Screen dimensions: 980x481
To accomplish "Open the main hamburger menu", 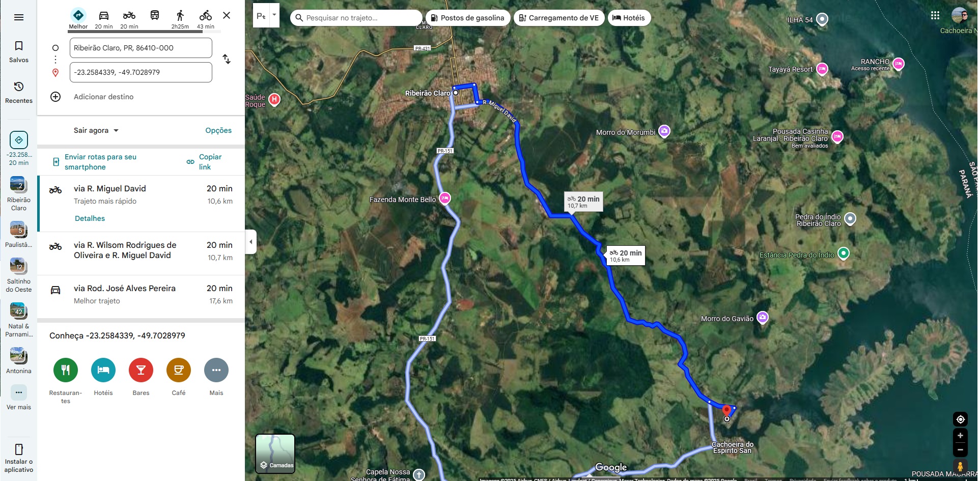I will pos(19,17).
